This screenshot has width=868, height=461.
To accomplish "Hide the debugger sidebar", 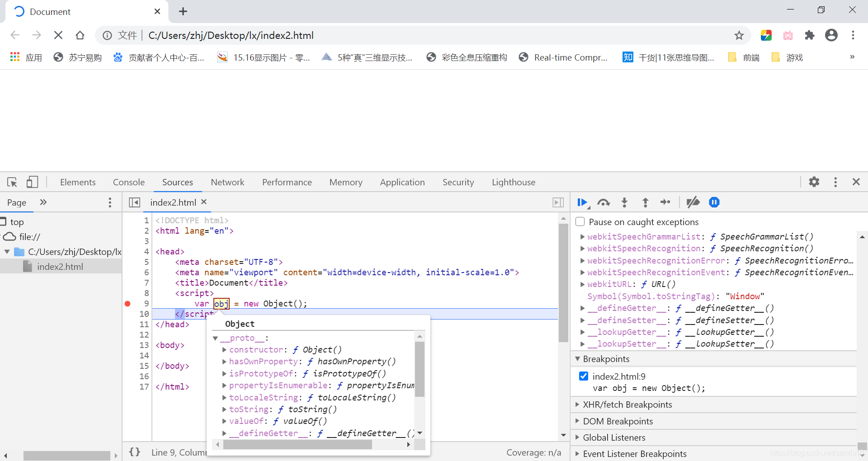I will click(x=558, y=202).
